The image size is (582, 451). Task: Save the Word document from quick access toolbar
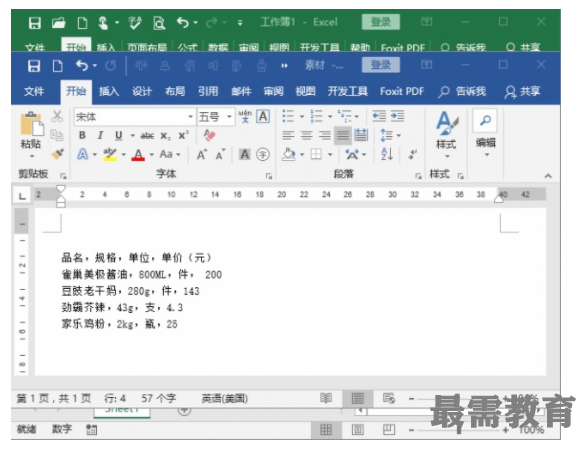click(x=34, y=66)
